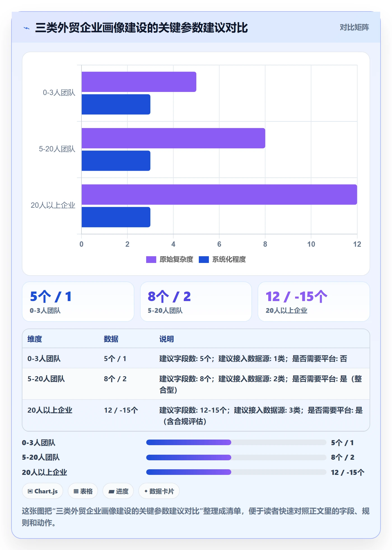Click the Chart.js tag chip
Viewport: 392px width, 550px height.
coord(43,491)
